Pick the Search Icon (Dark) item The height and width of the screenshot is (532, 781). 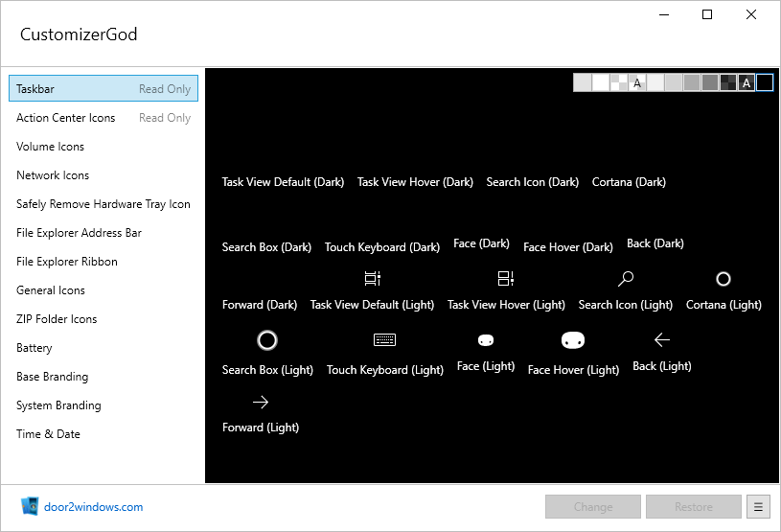(x=533, y=182)
